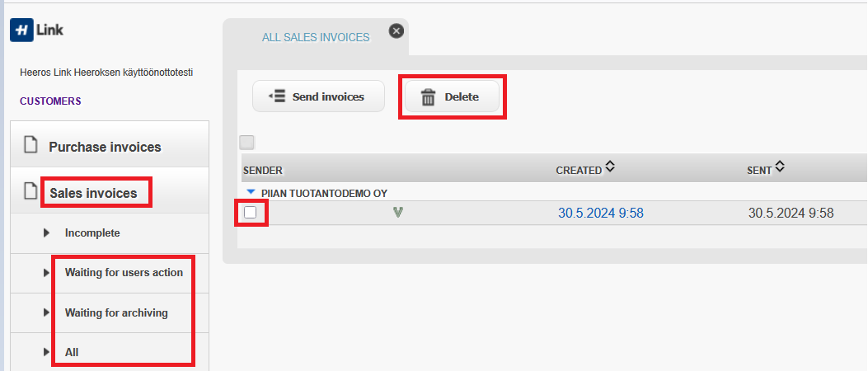Click the Delete button
Screen dimensions: 868x371
[x=452, y=97]
